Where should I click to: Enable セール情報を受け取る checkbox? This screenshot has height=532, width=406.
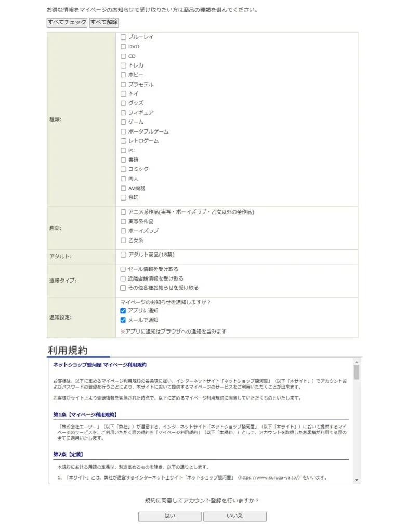coord(124,269)
